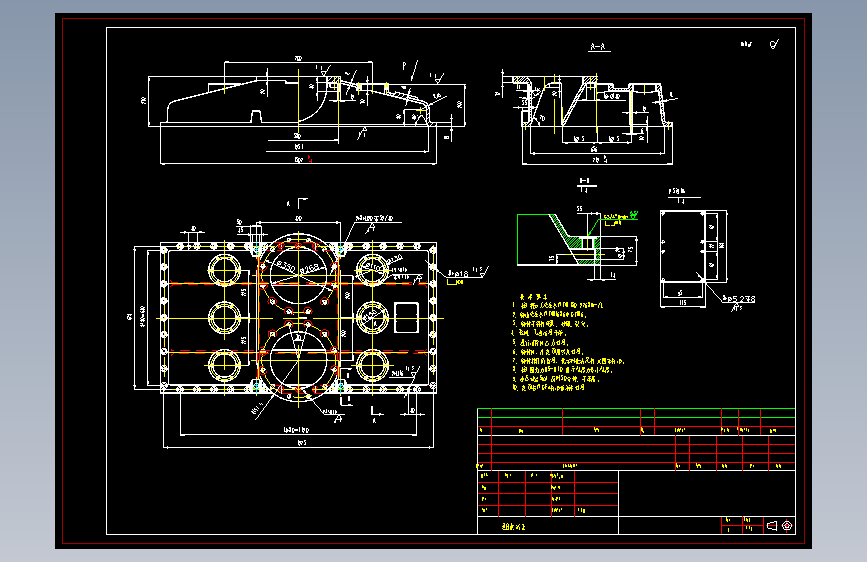Click the projection symbol circle in title block
Viewport: 867px width, 562px height.
coord(787,525)
